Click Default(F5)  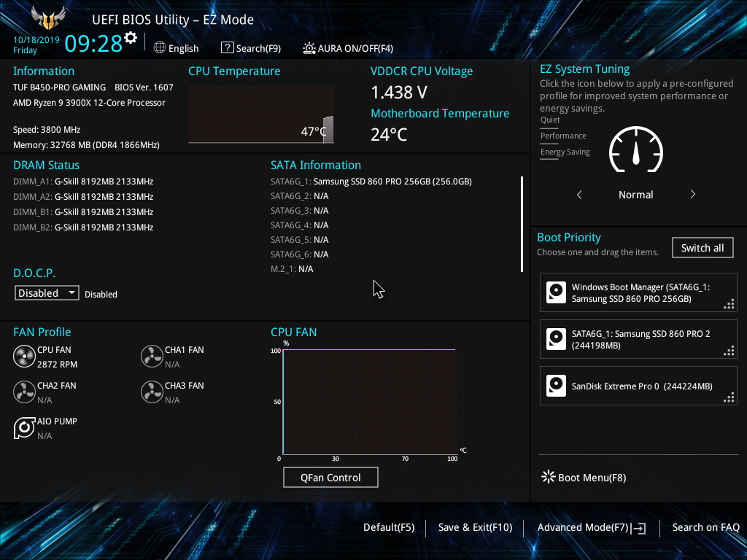pos(389,527)
